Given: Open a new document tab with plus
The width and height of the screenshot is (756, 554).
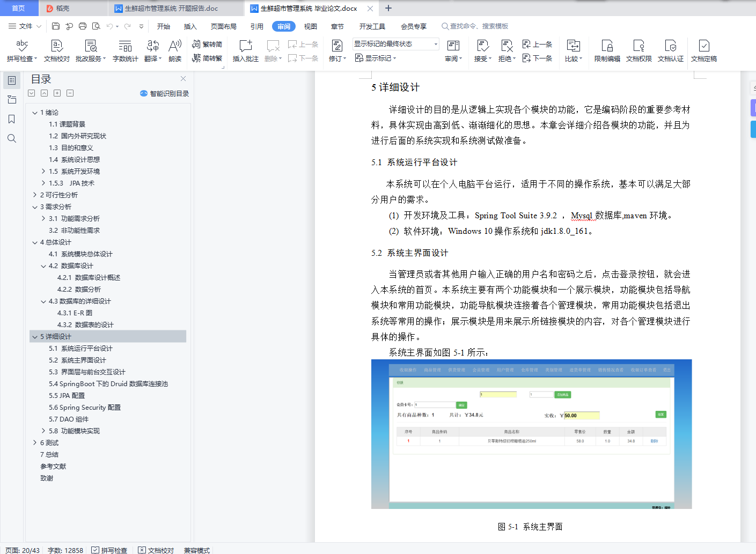Looking at the screenshot, I should coord(388,8).
